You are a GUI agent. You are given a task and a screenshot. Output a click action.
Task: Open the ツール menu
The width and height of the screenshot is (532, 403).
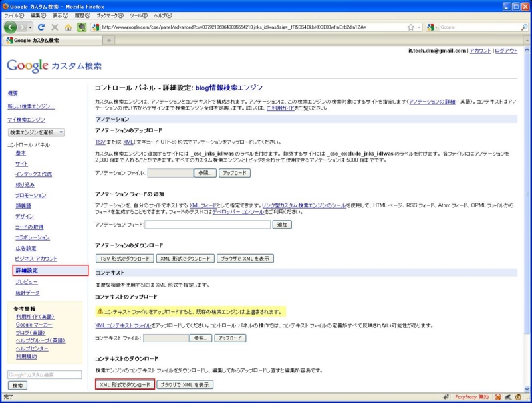(x=138, y=15)
